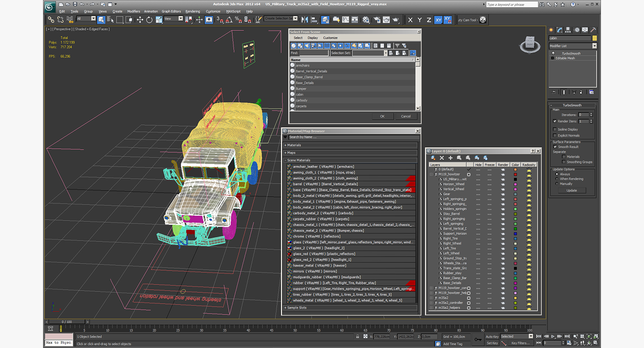644x348 pixels.
Task: Choose the Select and Move tool
Action: click(140, 20)
